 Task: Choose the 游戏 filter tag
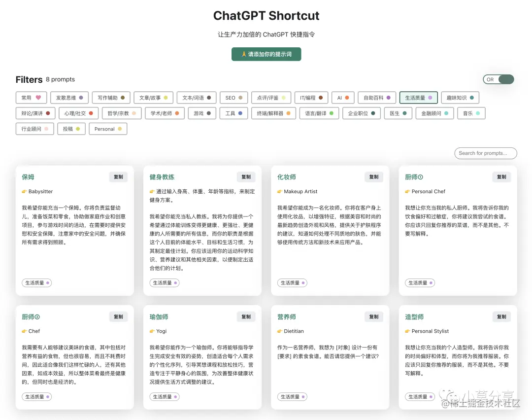(202, 113)
